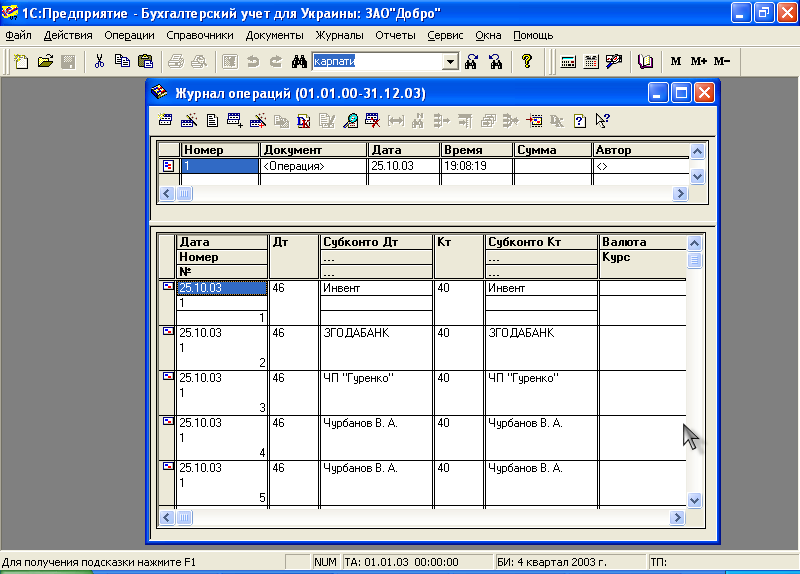Click the Paste clipboard icon
800x574 pixels.
[145, 62]
